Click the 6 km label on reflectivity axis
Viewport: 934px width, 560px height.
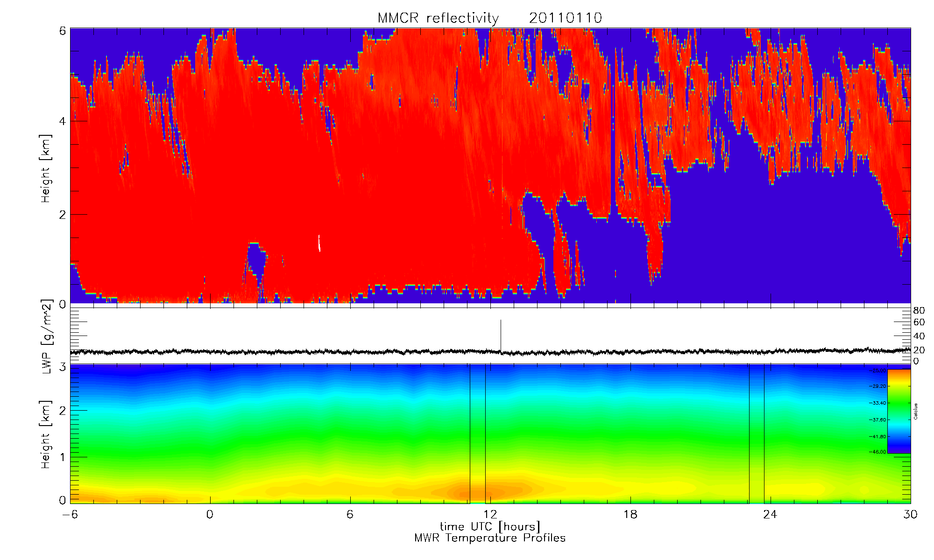coord(62,31)
